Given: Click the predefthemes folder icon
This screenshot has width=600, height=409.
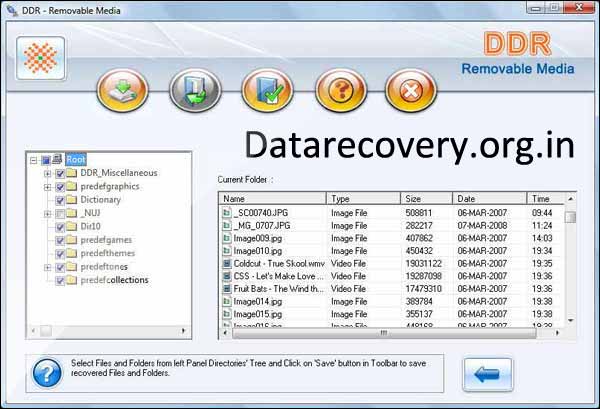Looking at the screenshot, I should 72,253.
